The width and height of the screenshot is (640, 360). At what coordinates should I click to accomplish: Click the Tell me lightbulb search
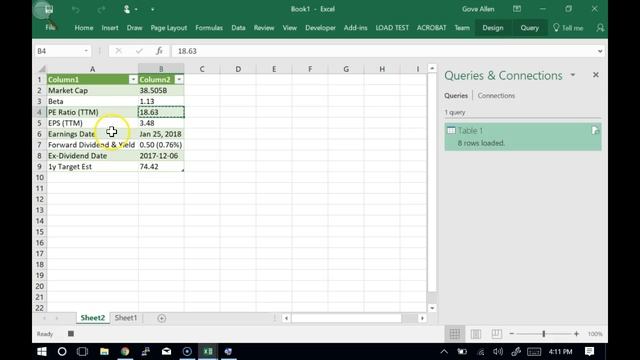pos(568,28)
